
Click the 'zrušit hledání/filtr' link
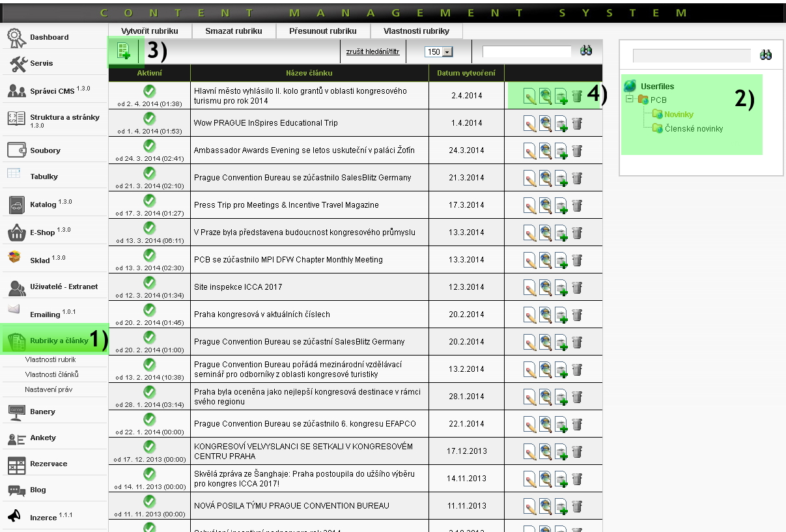(372, 51)
